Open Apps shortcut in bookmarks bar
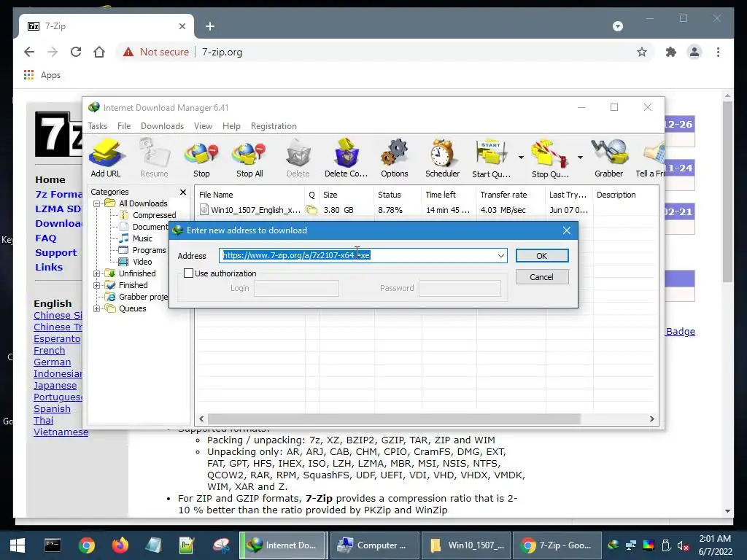 tap(42, 75)
